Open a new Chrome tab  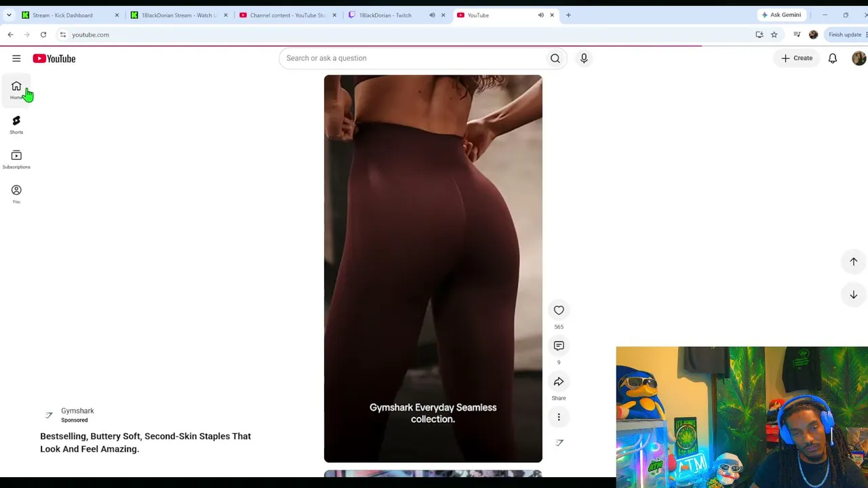[x=568, y=15]
